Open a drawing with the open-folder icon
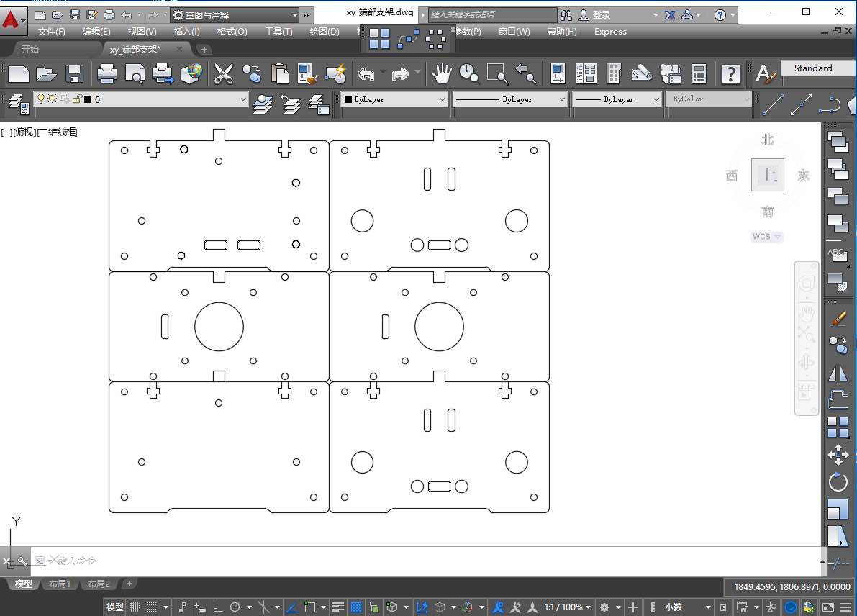 point(46,74)
